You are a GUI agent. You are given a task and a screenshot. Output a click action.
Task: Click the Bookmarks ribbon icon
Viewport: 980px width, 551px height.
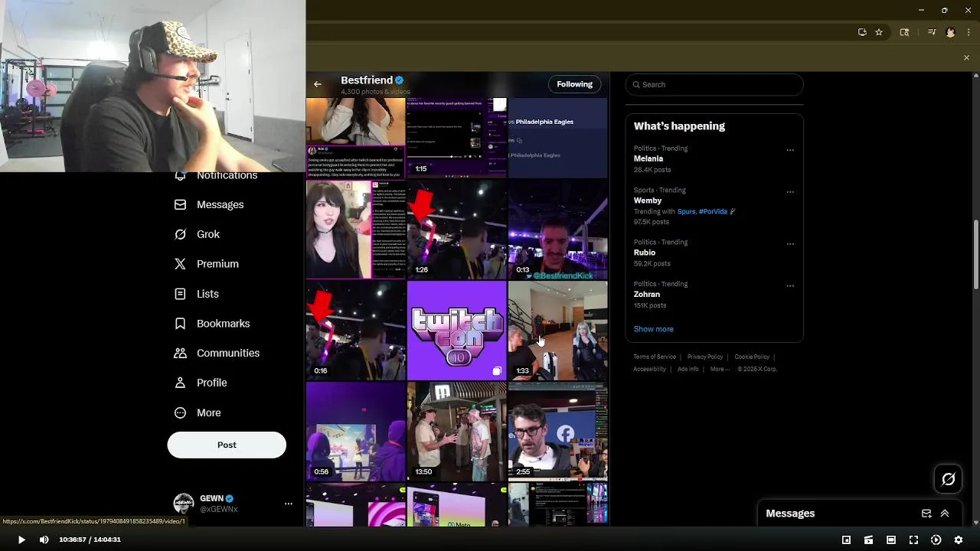tap(180, 324)
